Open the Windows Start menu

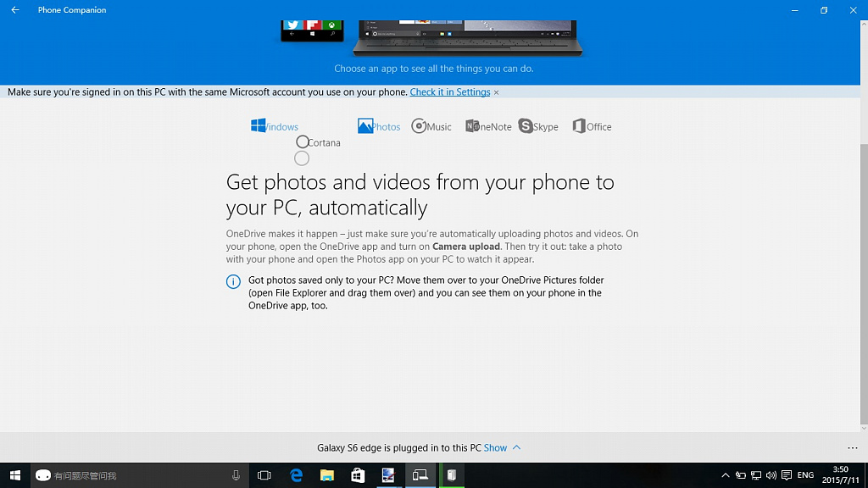(x=15, y=475)
